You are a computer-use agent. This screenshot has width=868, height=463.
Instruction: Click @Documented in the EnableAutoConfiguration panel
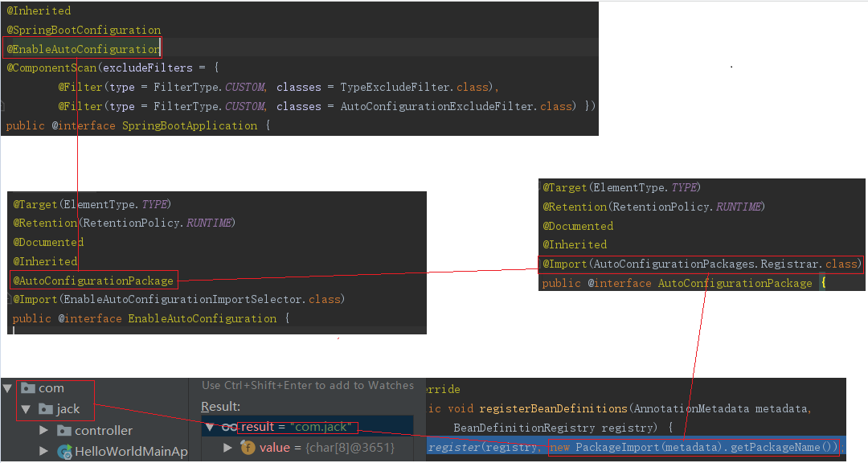pos(48,243)
